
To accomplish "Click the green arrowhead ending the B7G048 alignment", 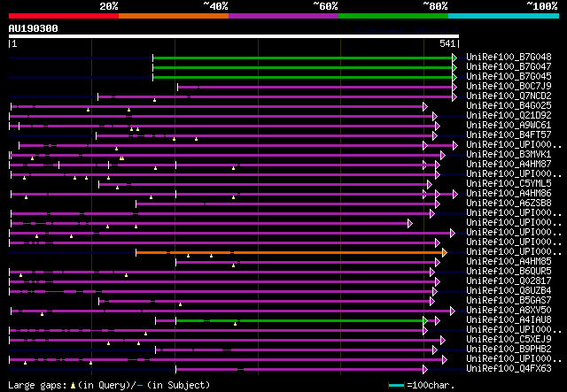I will coord(454,58).
